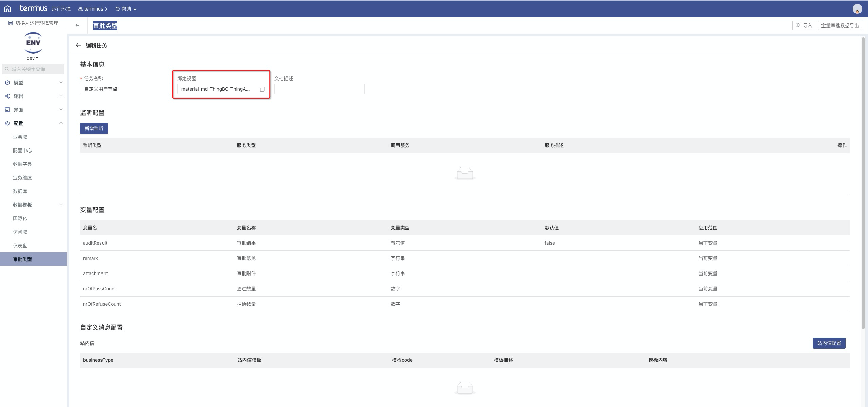Image resolution: width=868 pixels, height=407 pixels.
Task: Open the Termius logo link
Action: (33, 8)
